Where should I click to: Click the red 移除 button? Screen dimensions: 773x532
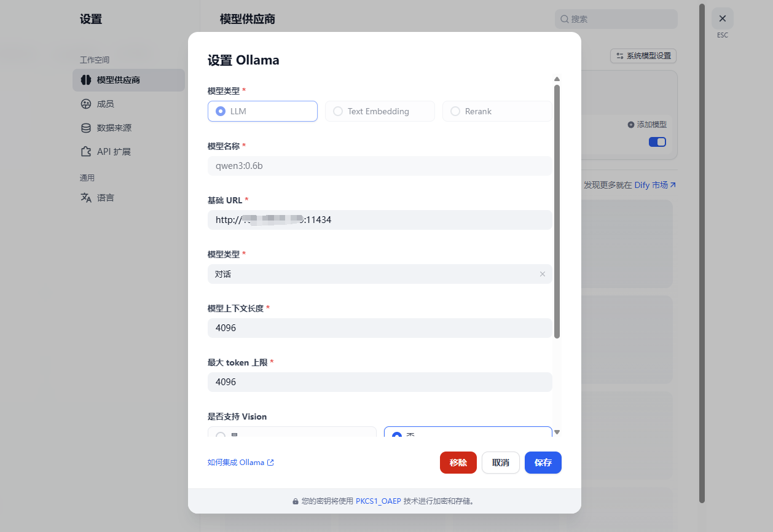[x=458, y=463]
